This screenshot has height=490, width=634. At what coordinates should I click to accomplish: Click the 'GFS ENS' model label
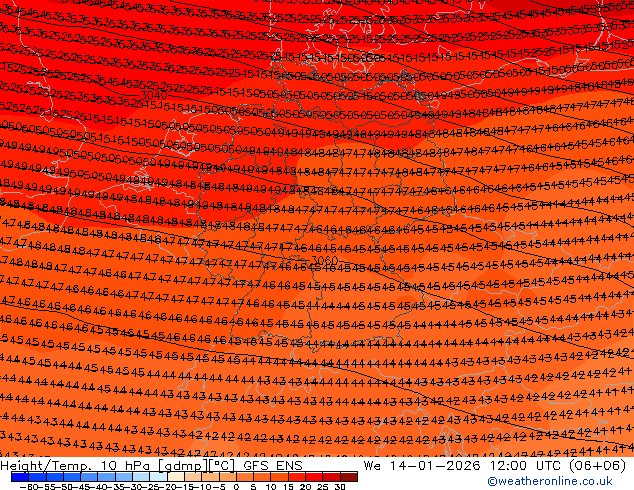(x=273, y=466)
